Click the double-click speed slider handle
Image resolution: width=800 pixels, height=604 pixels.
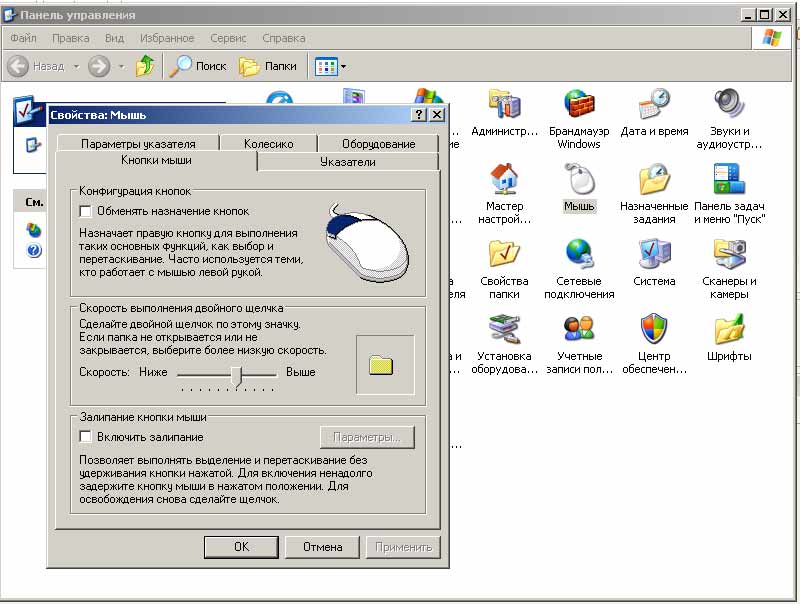236,374
